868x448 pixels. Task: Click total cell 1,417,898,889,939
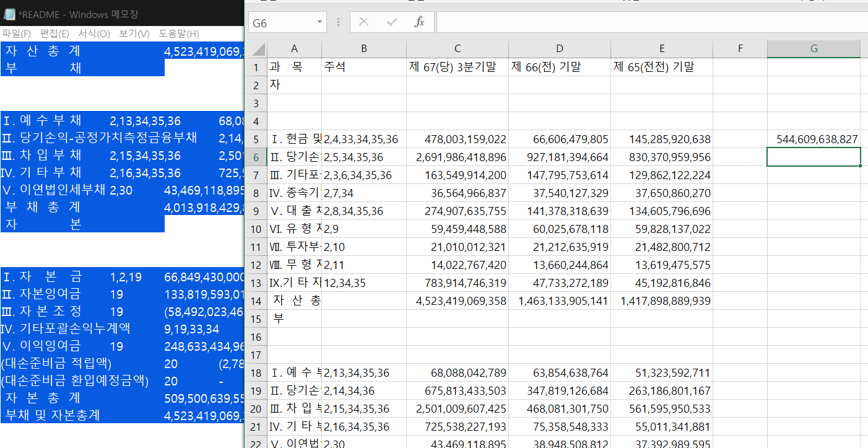(x=662, y=301)
